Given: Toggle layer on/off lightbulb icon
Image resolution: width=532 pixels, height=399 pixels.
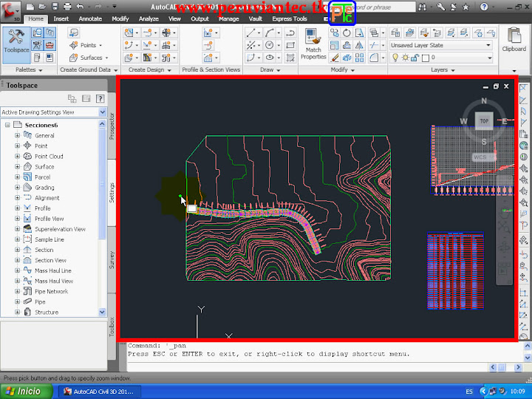Looking at the screenshot, I should pyautogui.click(x=395, y=58).
